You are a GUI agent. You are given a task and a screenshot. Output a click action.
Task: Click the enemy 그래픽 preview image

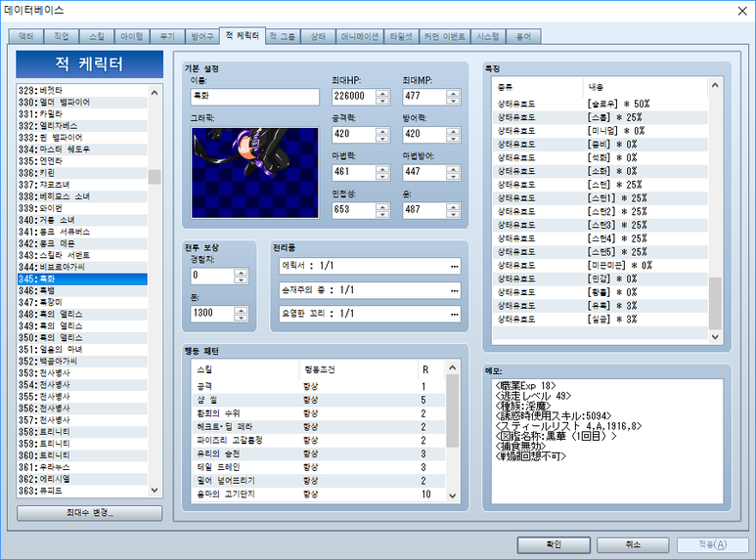[254, 173]
